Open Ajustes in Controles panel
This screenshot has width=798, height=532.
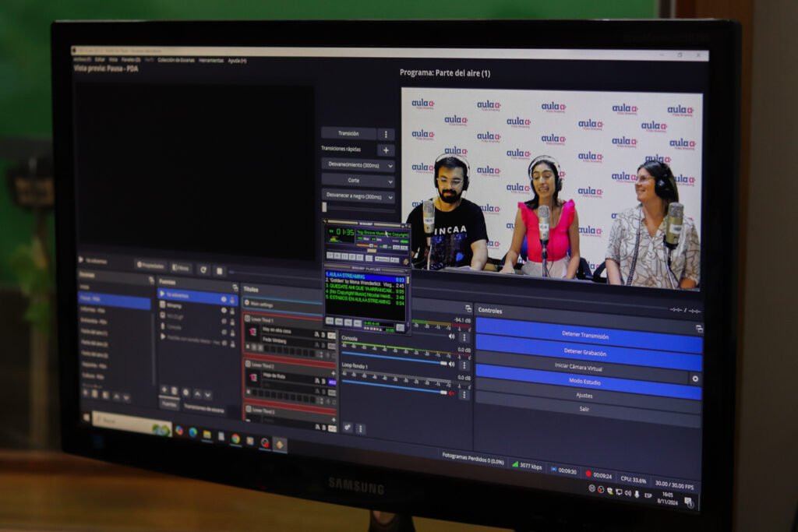coord(585,395)
